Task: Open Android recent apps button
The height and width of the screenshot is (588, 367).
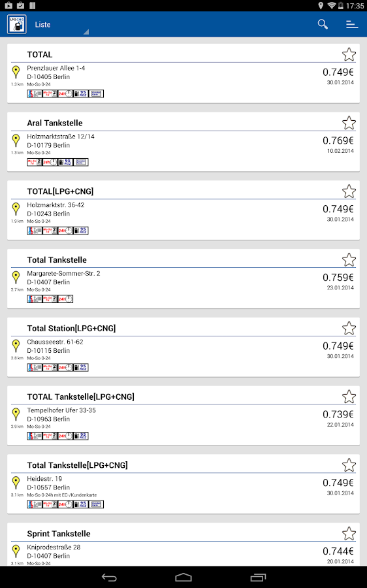Action: (x=258, y=578)
